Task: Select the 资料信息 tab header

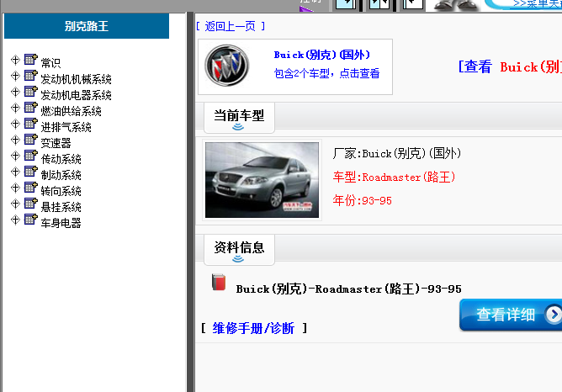Action: tap(239, 250)
